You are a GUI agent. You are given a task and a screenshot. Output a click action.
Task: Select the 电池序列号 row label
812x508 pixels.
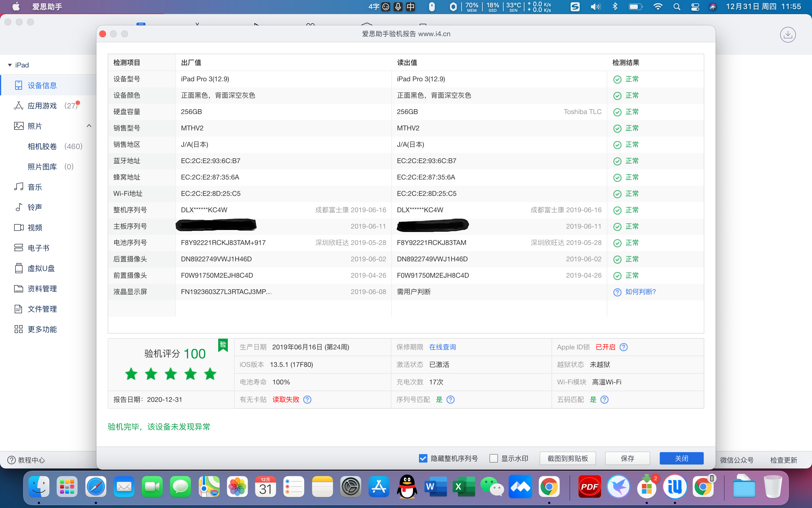[130, 243]
